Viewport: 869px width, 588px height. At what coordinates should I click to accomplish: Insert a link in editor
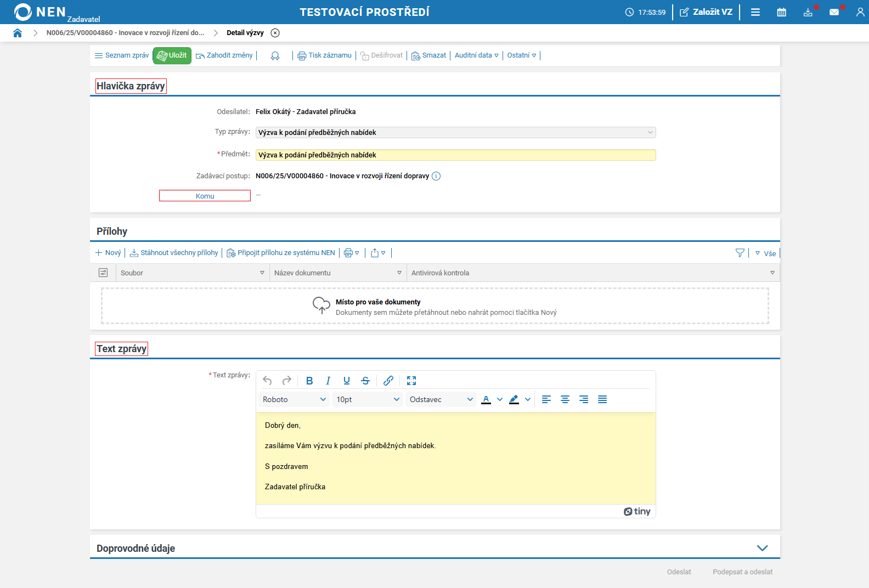(388, 381)
